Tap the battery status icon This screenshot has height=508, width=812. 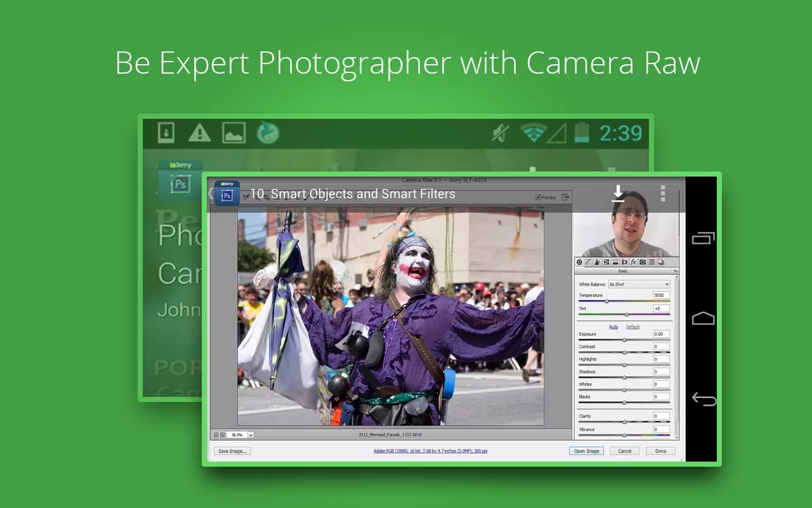pos(582,133)
